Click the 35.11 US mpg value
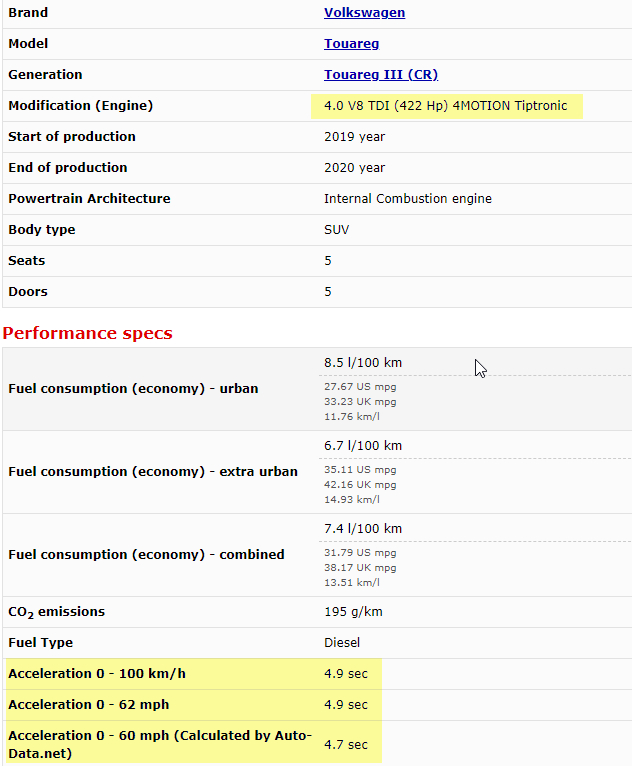This screenshot has width=632, height=766. point(360,470)
